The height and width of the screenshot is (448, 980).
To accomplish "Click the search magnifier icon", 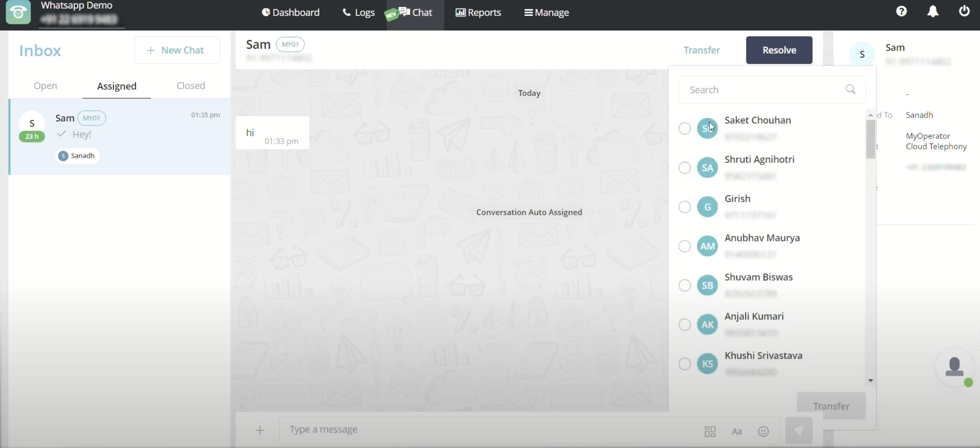I will [x=850, y=89].
